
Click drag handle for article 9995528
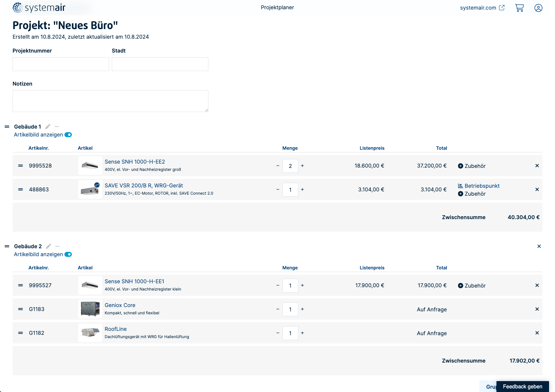(x=21, y=166)
